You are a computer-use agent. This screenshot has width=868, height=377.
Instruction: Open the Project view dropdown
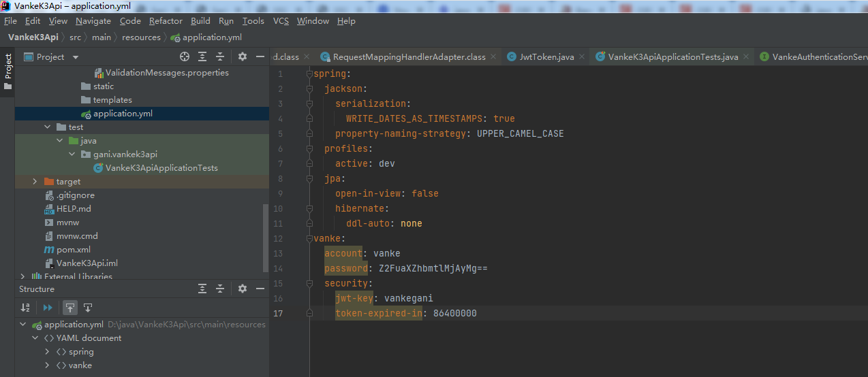click(75, 57)
